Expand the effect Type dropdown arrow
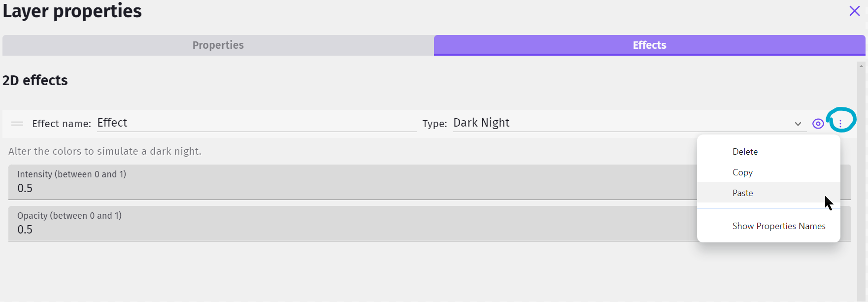The image size is (868, 302). point(798,124)
